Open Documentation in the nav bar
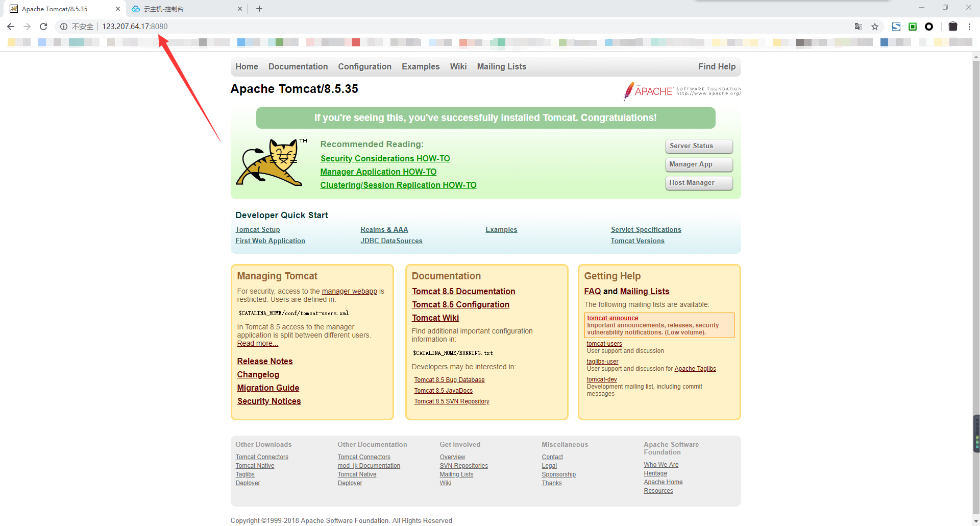The width and height of the screenshot is (980, 526). 298,66
